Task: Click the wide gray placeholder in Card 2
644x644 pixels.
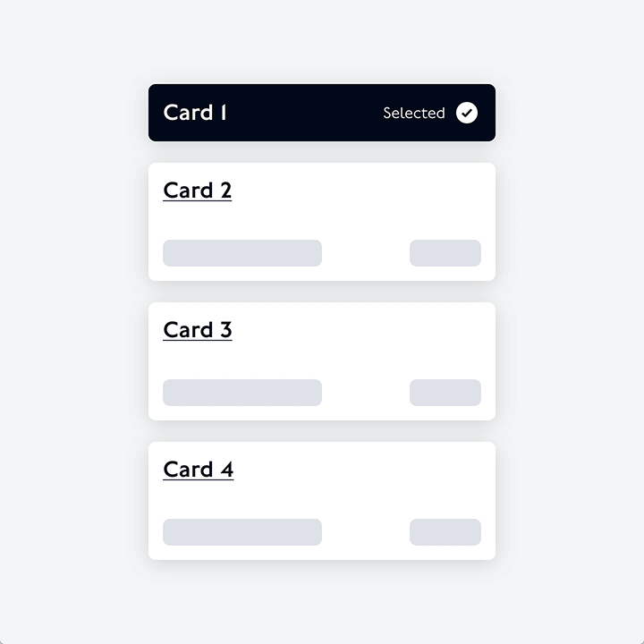Action: 242,253
